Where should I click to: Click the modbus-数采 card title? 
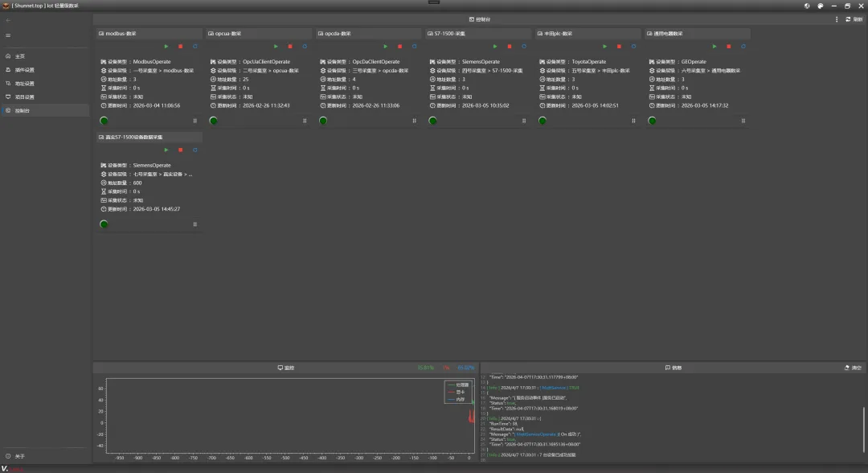point(121,34)
